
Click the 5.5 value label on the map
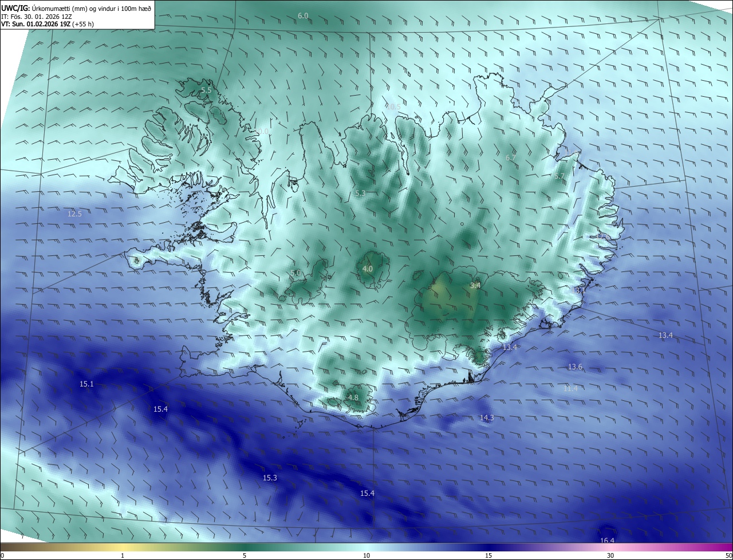pyautogui.click(x=206, y=90)
